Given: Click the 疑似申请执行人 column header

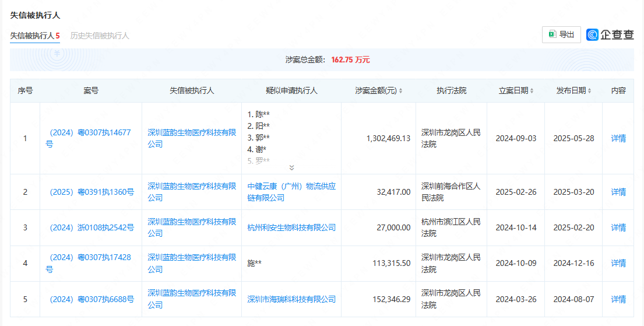Looking at the screenshot, I should pos(291,91).
